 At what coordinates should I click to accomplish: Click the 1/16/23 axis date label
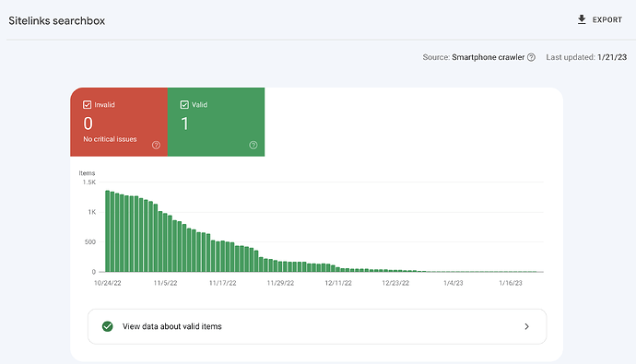click(x=511, y=283)
